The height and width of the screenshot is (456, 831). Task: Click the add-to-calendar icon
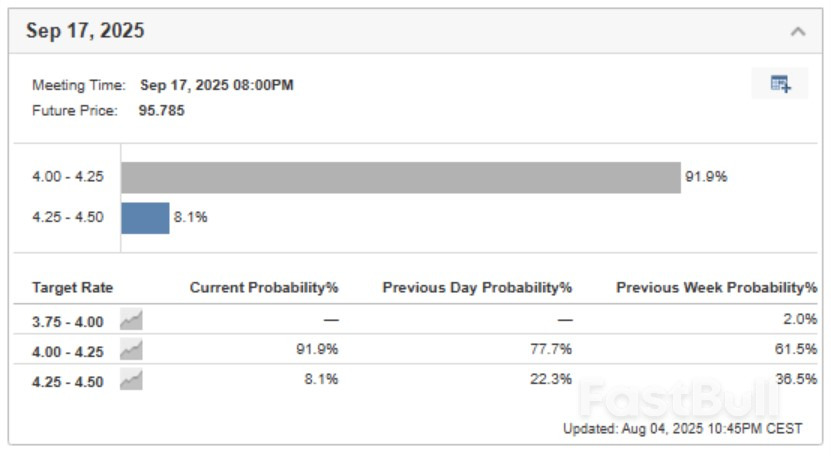pyautogui.click(x=780, y=84)
